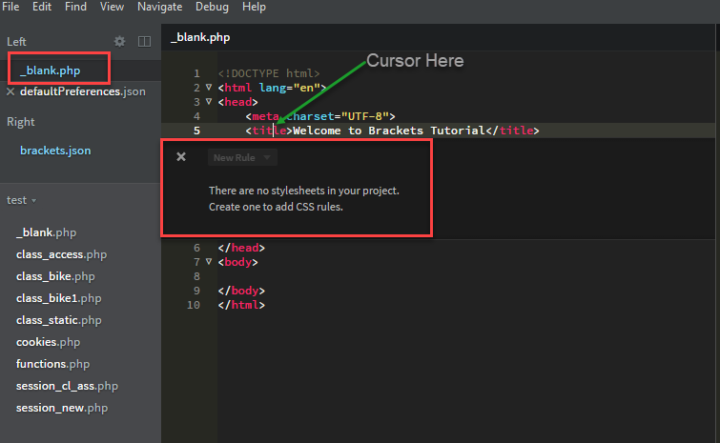Click line number 9 in the gutter
720x443 pixels.
(x=196, y=291)
